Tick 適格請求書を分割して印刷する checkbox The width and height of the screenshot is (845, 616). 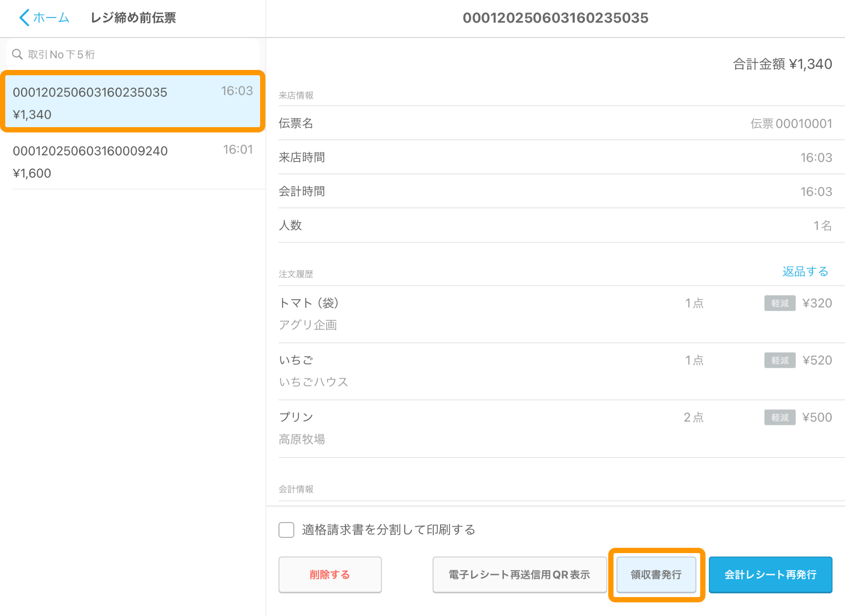point(287,530)
